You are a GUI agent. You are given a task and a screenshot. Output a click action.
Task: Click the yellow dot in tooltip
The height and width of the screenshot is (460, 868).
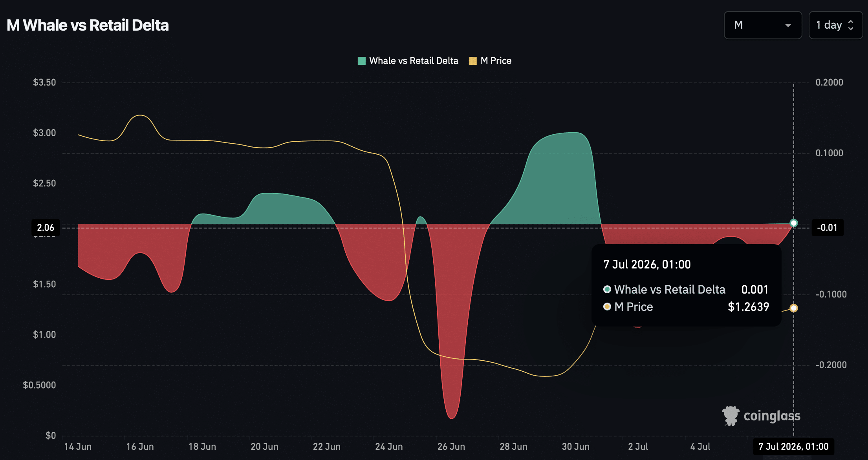tap(607, 307)
